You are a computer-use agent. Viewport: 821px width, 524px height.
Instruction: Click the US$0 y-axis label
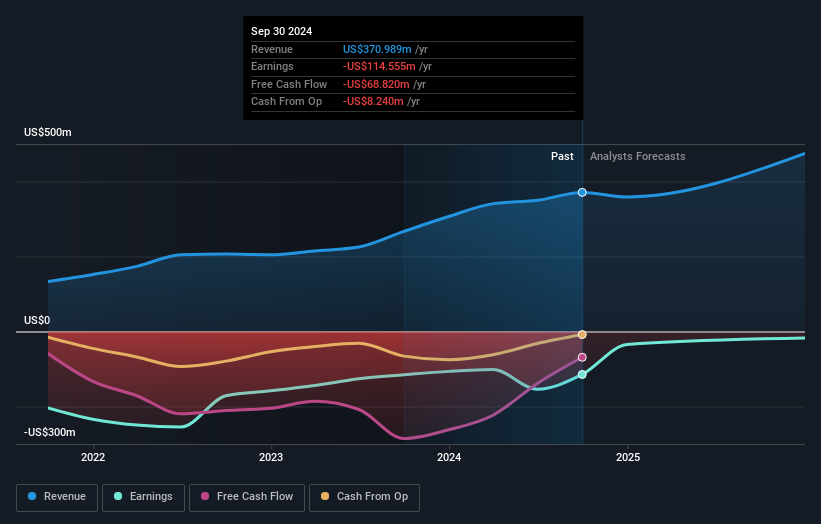coord(37,320)
